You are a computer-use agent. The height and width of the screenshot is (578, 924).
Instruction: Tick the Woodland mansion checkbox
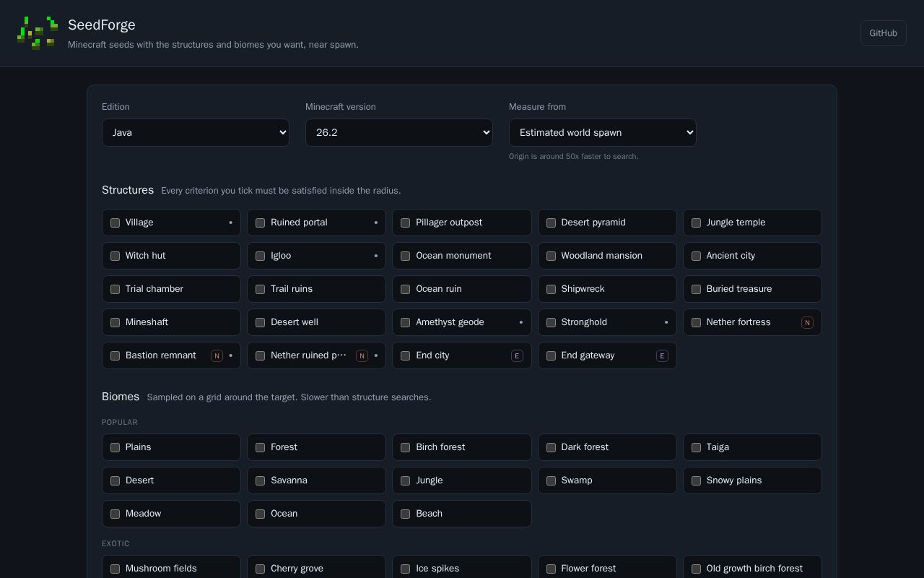551,256
